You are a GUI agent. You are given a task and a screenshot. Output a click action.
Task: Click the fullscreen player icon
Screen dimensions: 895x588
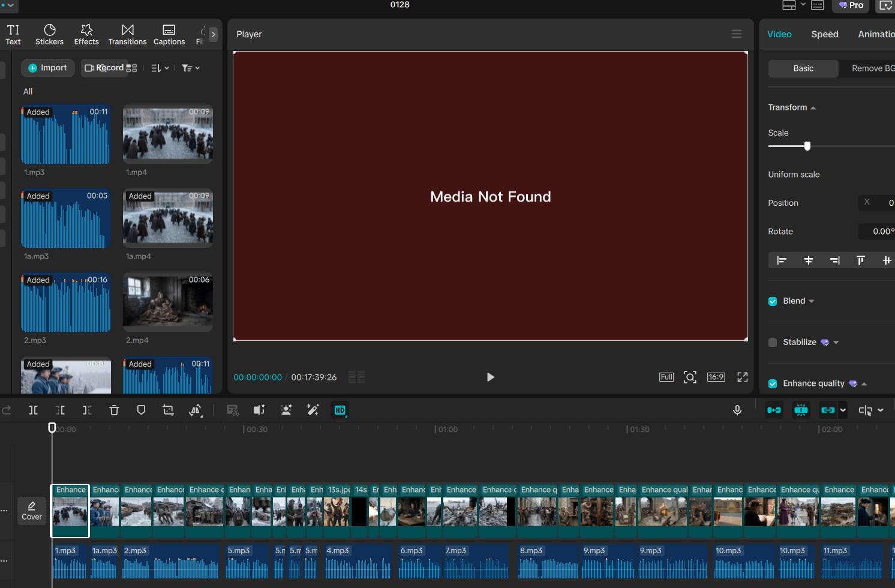tap(743, 377)
